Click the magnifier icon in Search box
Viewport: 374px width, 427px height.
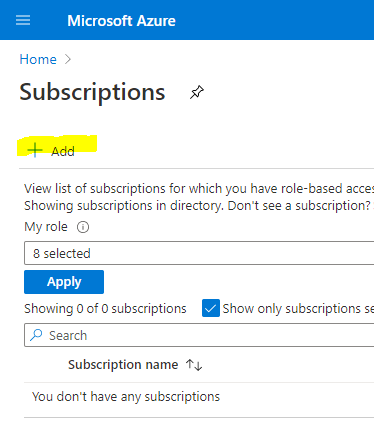36,335
